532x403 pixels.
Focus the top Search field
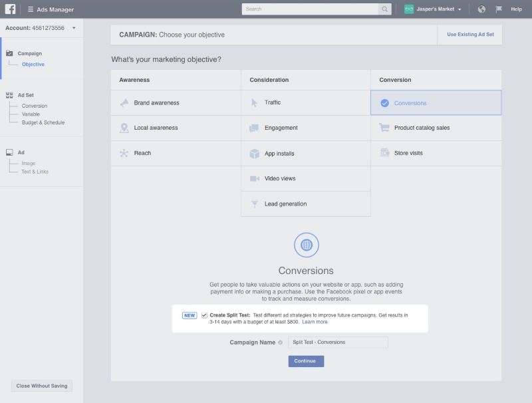(310, 9)
